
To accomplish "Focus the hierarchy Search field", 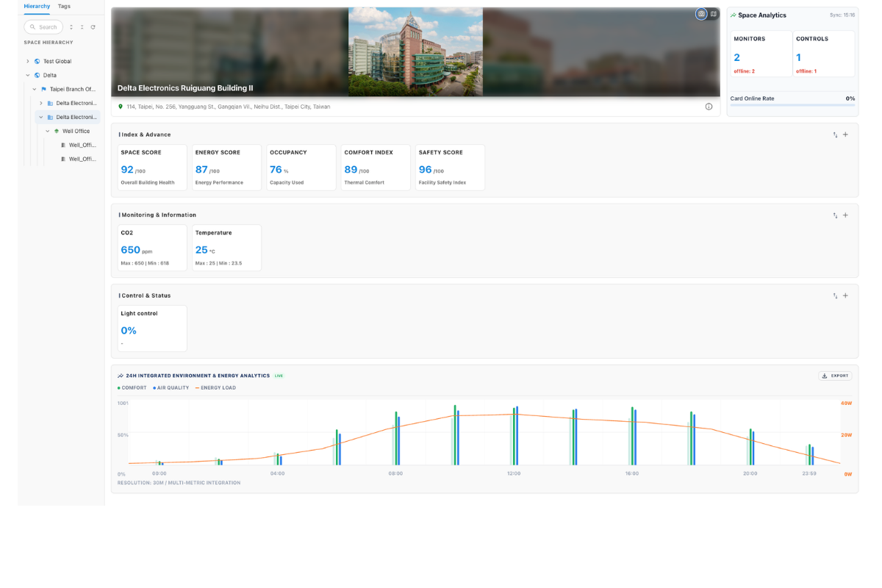I will 43,27.
